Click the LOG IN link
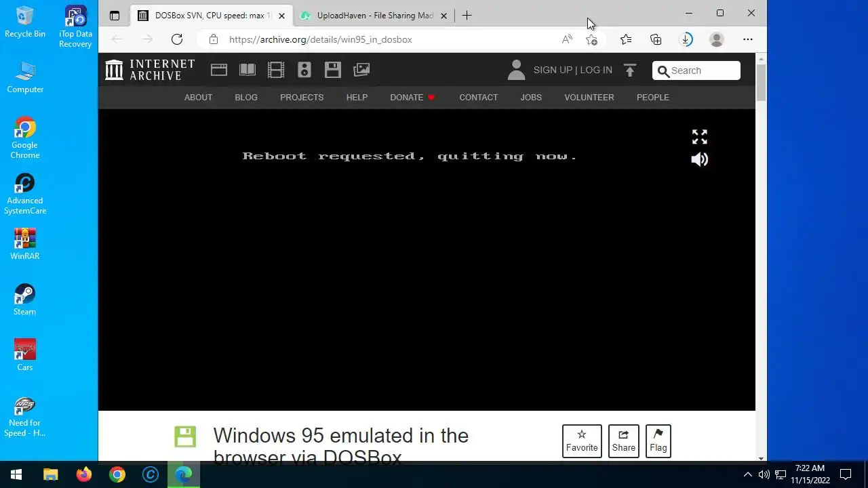Screen dimensions: 868x488 tap(595, 70)
